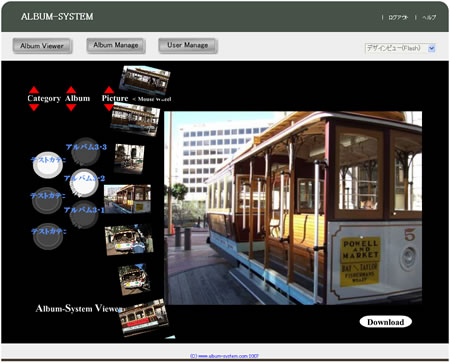Open the ヘルプ help link
This screenshot has height=363, width=450.
pyautogui.click(x=429, y=18)
